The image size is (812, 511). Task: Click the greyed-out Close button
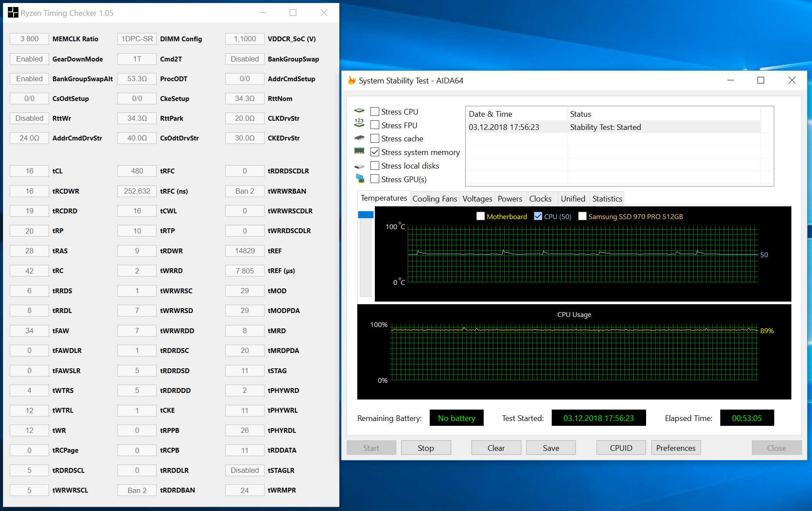(x=776, y=448)
